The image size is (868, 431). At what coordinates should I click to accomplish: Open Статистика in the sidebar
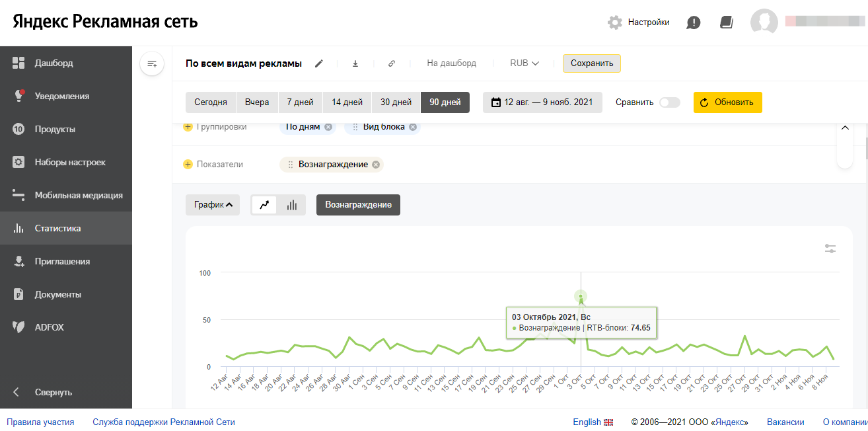click(x=58, y=229)
